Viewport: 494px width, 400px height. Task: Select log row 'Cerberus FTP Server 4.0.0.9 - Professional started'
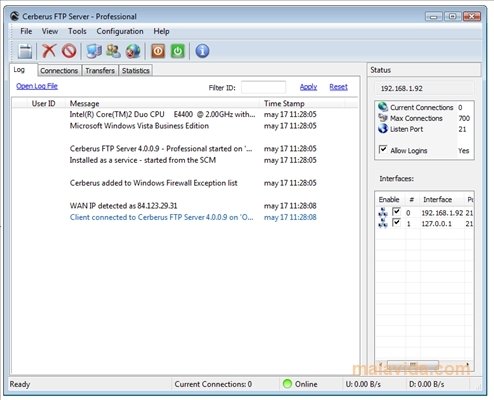[185, 149]
